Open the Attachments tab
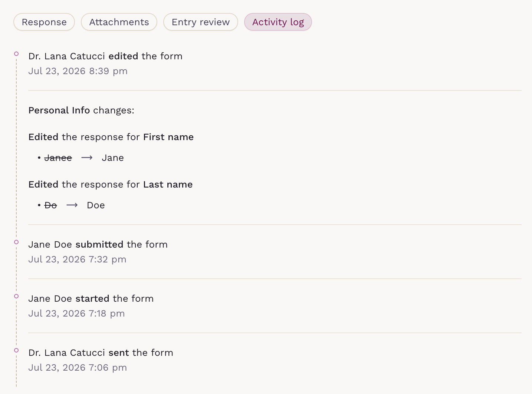532x394 pixels. tap(119, 22)
